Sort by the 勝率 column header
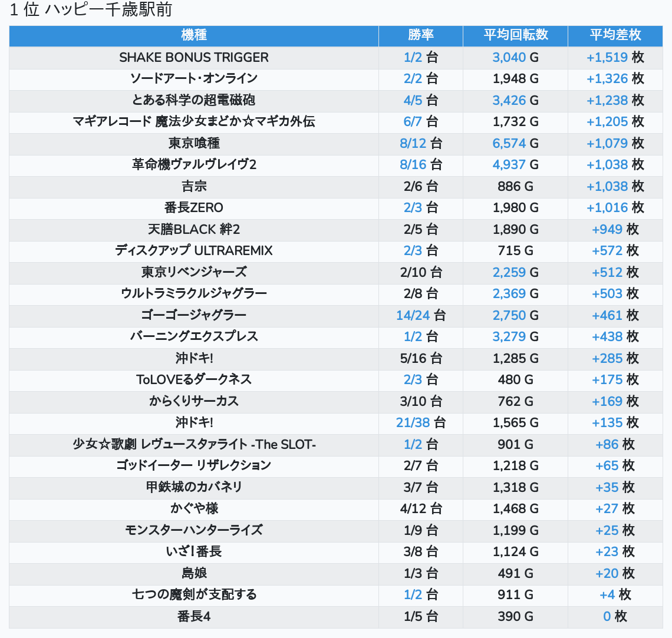Viewport: 672px width, 638px height. (x=421, y=35)
